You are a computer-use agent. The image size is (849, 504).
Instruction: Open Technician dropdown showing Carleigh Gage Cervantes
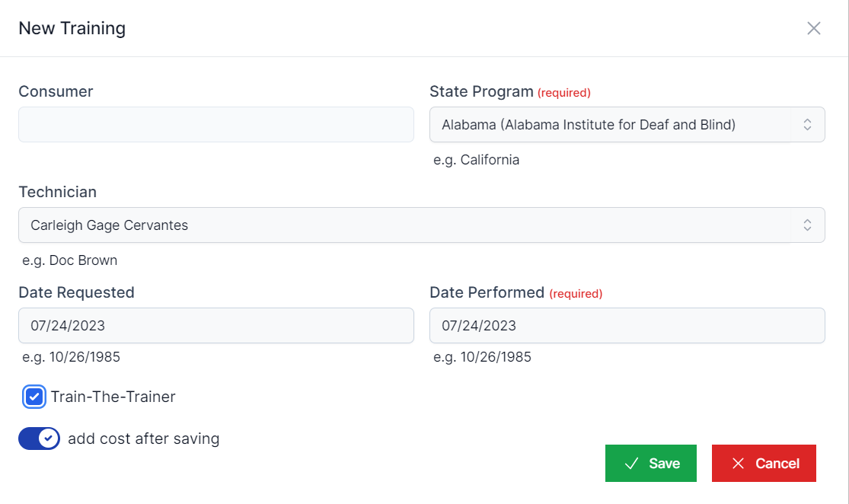coord(411,225)
